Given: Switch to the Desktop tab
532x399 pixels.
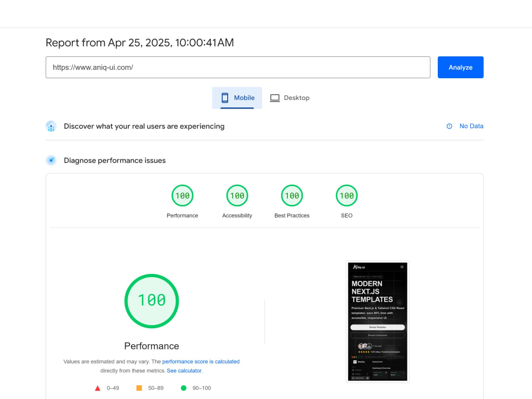Looking at the screenshot, I should click(290, 98).
